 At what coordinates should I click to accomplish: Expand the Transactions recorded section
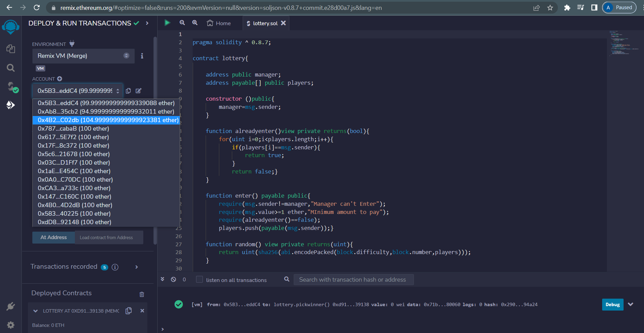click(x=136, y=267)
